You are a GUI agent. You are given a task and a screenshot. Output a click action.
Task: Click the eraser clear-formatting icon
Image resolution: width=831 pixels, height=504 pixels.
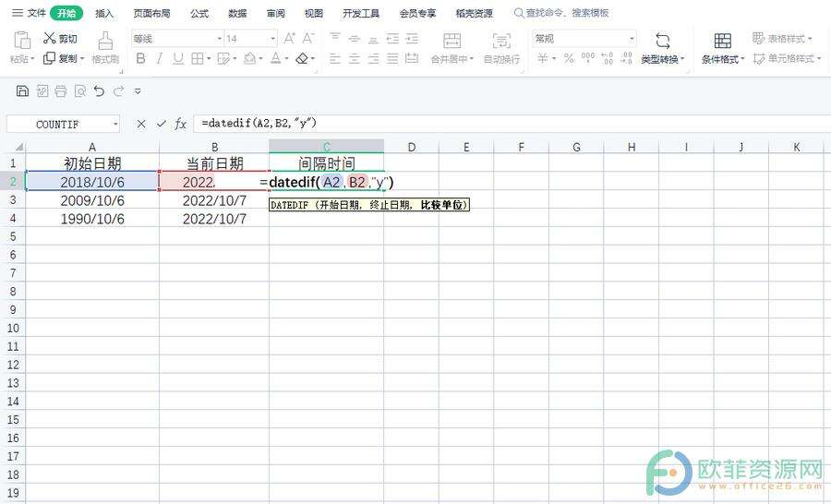302,58
